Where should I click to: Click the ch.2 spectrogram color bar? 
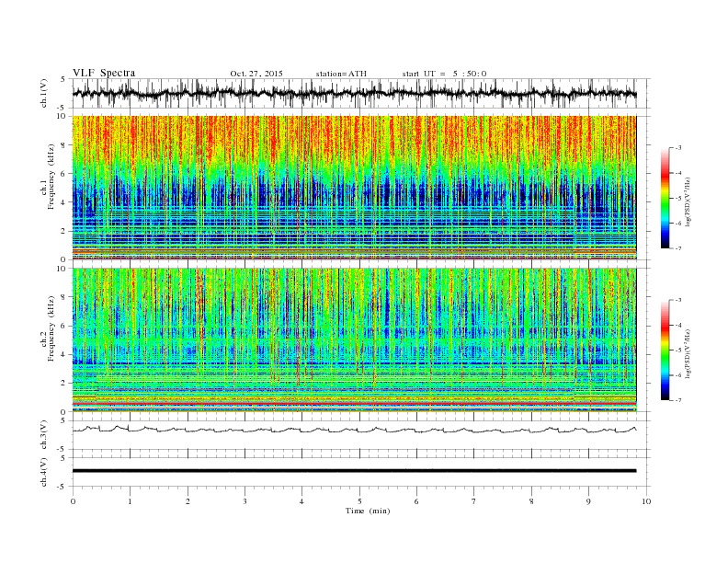[x=665, y=350]
